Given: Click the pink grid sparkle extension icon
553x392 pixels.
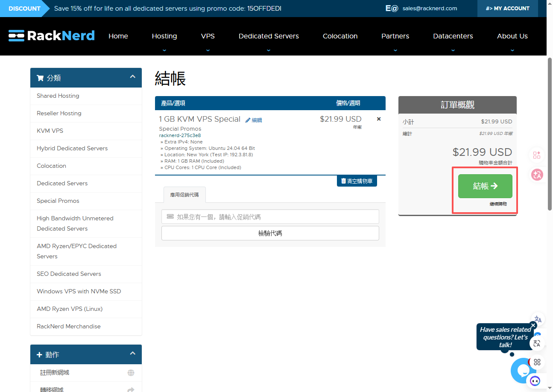Looking at the screenshot, I should coord(537,155).
